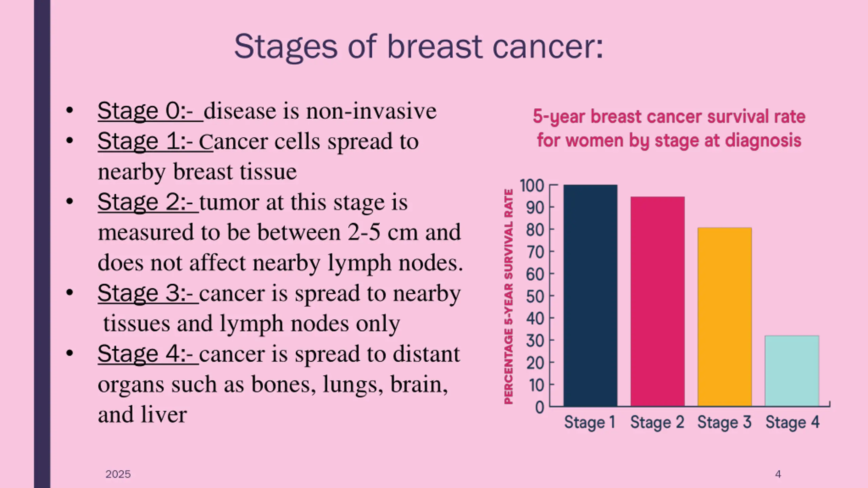Click the 50 tick on the y-axis
Image resolution: width=868 pixels, height=488 pixels.
[x=535, y=297]
